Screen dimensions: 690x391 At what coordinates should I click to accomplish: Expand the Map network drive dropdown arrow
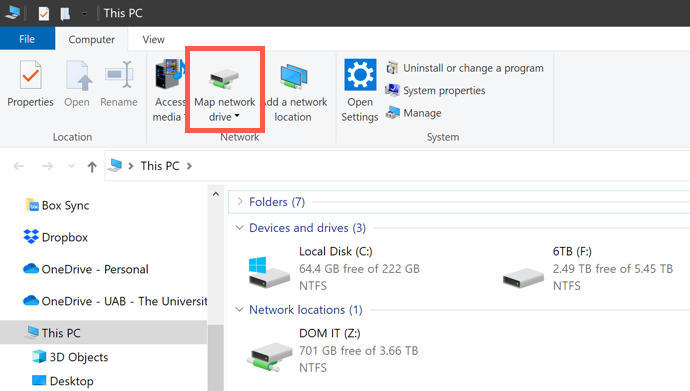pyautogui.click(x=237, y=116)
